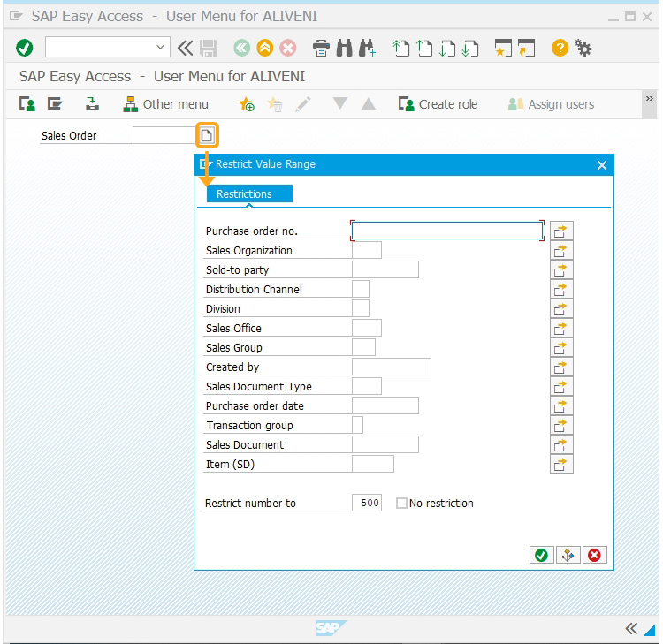Open multiple selection for Transaction group

pyautogui.click(x=561, y=426)
